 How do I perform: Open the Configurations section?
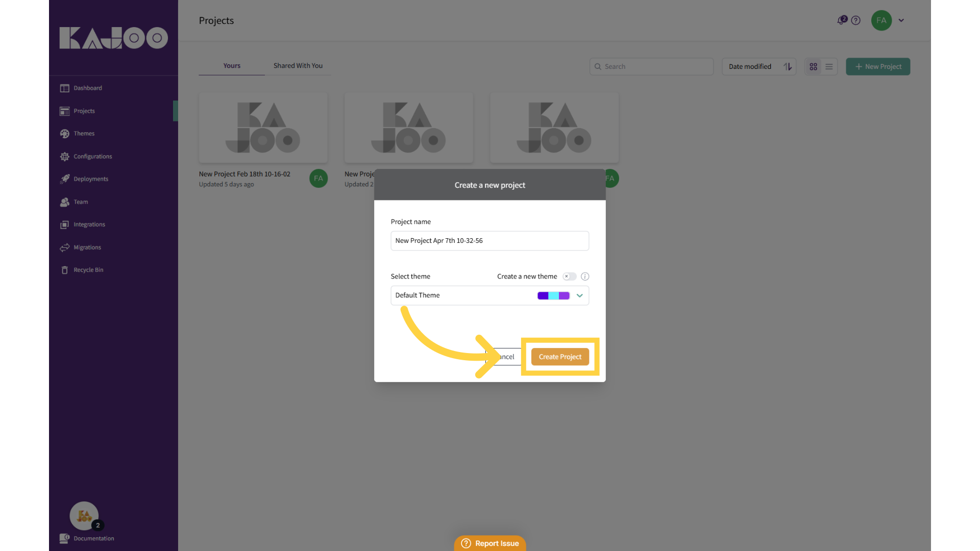pyautogui.click(x=92, y=156)
